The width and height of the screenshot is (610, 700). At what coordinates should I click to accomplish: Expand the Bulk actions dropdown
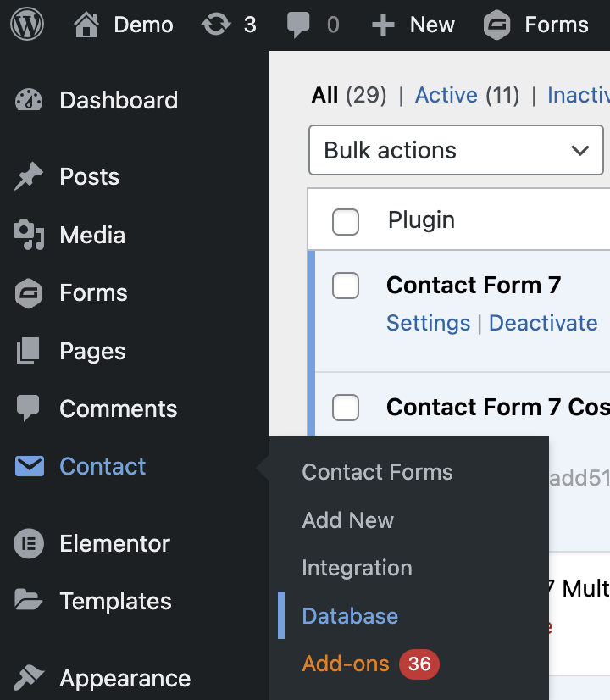click(x=456, y=151)
